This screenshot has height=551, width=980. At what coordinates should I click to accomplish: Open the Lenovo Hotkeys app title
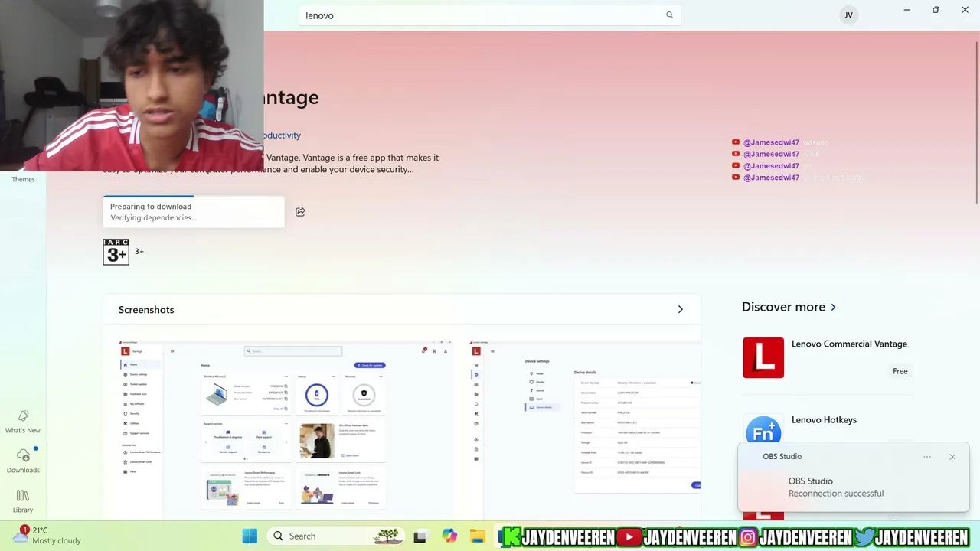point(824,419)
